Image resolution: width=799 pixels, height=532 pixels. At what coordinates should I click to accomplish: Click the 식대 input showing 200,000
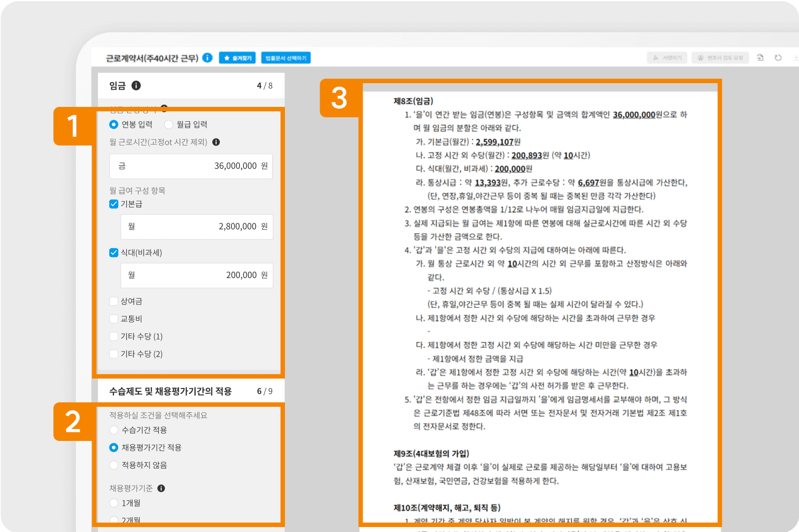pos(197,275)
